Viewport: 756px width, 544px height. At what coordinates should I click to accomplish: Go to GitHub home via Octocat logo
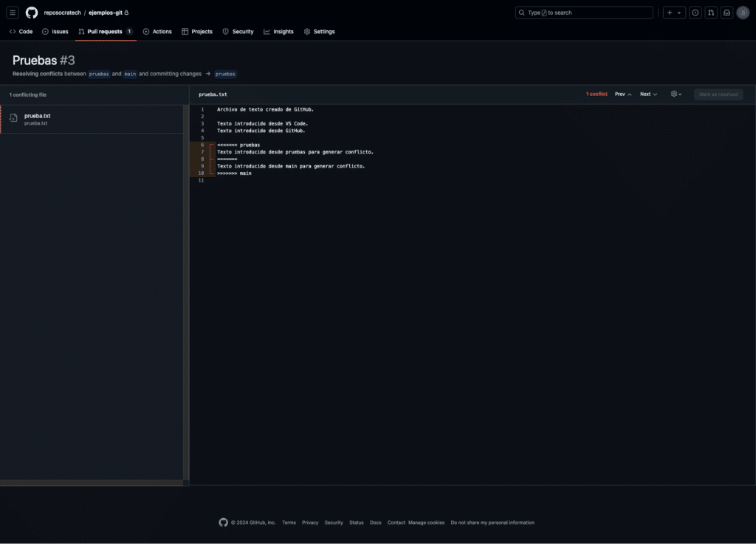(x=32, y=13)
